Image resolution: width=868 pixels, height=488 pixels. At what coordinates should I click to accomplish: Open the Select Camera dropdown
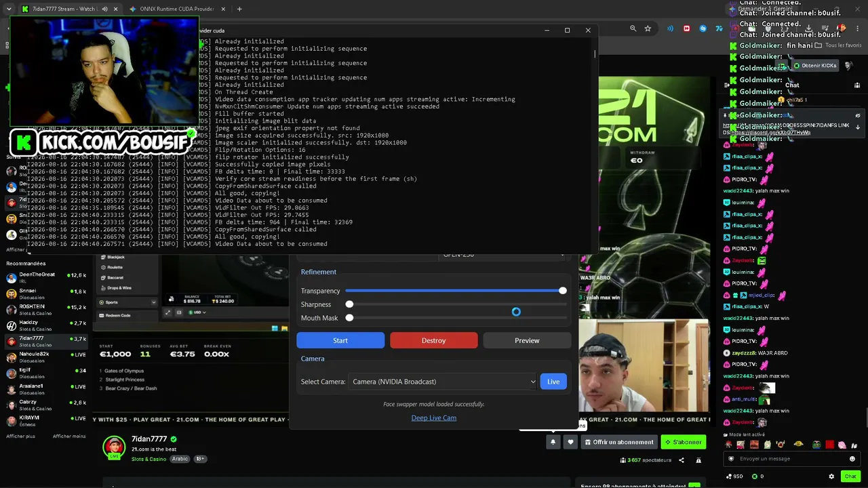pos(442,382)
